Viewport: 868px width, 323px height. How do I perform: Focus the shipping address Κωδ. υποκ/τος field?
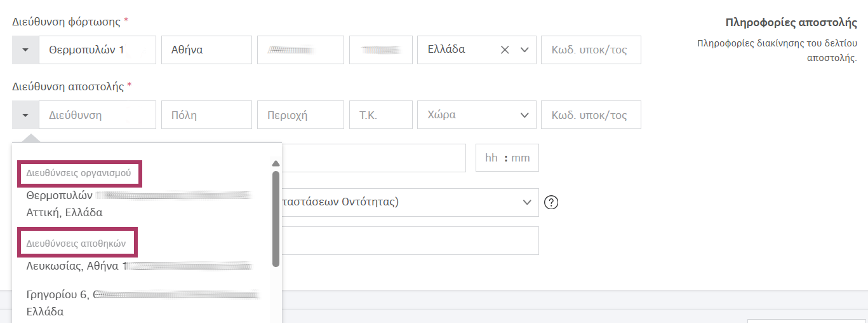tap(591, 115)
